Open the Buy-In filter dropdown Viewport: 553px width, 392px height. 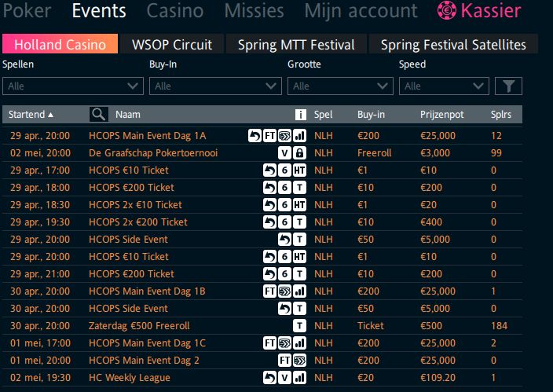click(215, 86)
